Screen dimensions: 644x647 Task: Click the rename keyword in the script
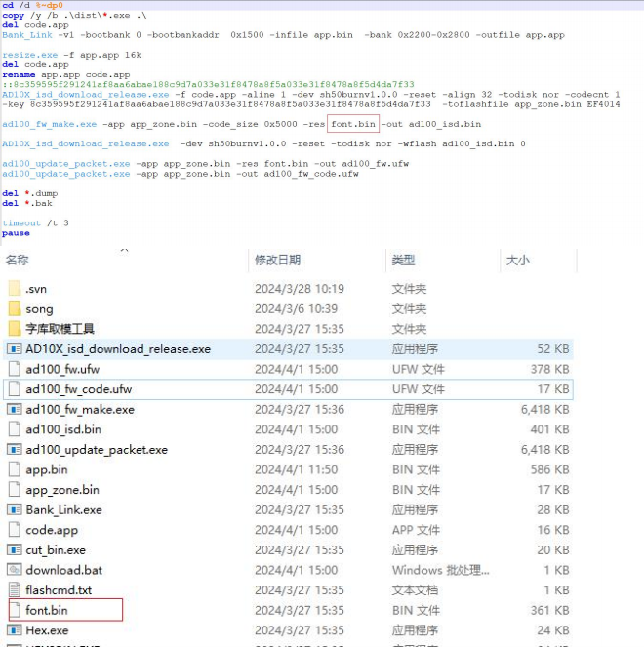coord(19,74)
